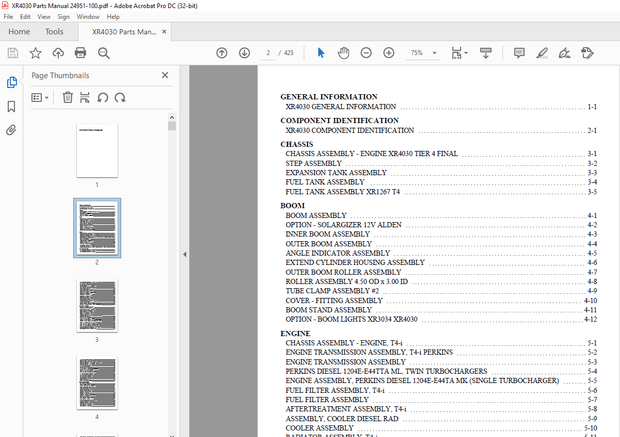
Task: Open the Bookmarks panel icon
Action: click(x=11, y=106)
